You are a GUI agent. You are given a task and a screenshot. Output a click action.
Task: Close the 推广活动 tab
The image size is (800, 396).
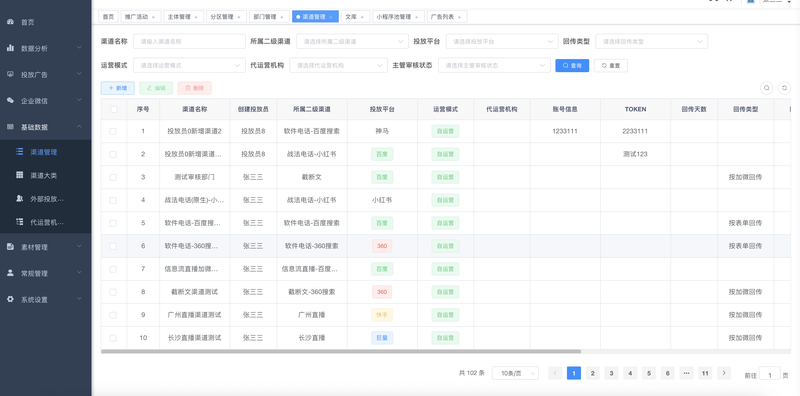click(154, 17)
